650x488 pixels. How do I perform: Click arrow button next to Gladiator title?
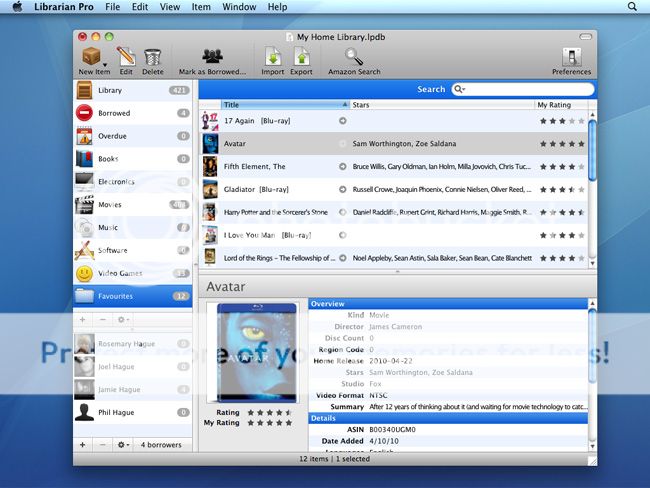(343, 189)
